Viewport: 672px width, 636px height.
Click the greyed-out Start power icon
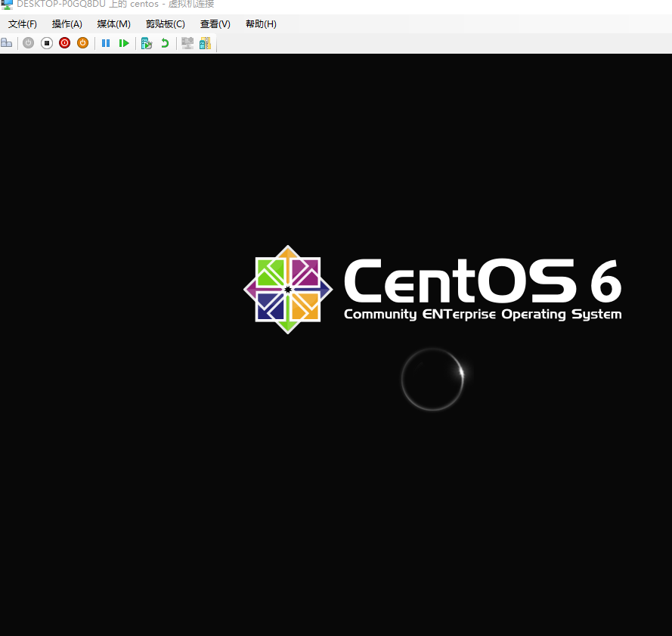pos(28,43)
